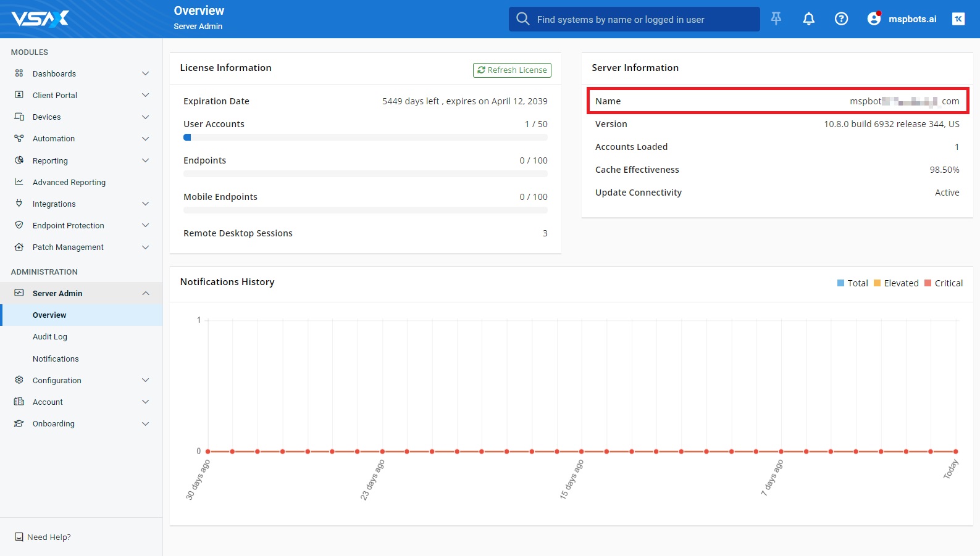The image size is (980, 556).
Task: Open the Audit Log page
Action: click(50, 337)
